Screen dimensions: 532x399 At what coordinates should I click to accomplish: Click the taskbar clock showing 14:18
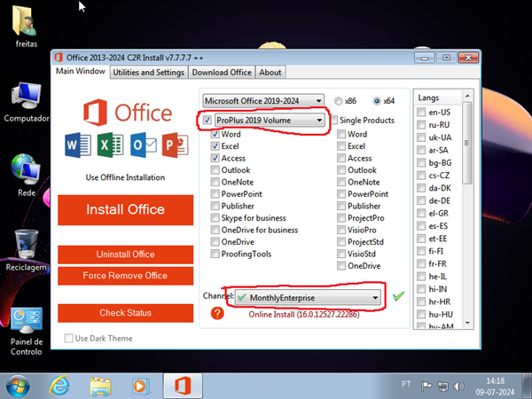point(495,386)
